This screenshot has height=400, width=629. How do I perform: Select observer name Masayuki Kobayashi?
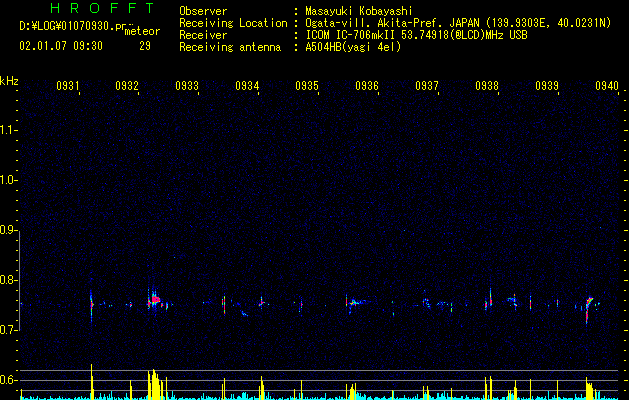359,11
